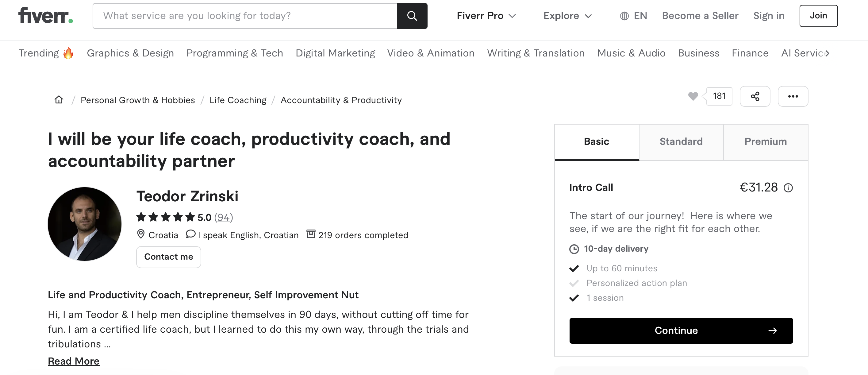Open the share icon button
Image resolution: width=868 pixels, height=375 pixels.
(755, 96)
